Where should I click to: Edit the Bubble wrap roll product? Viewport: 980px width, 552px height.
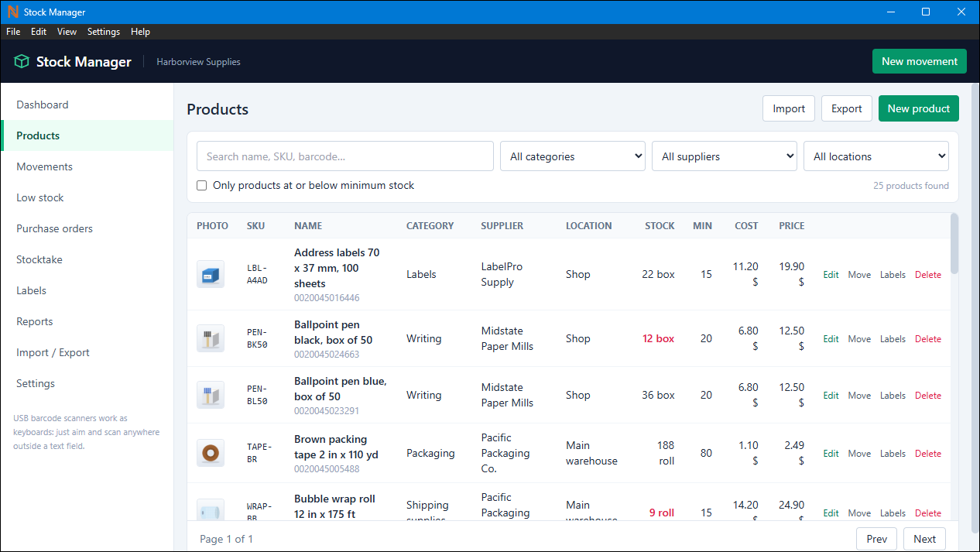click(831, 513)
